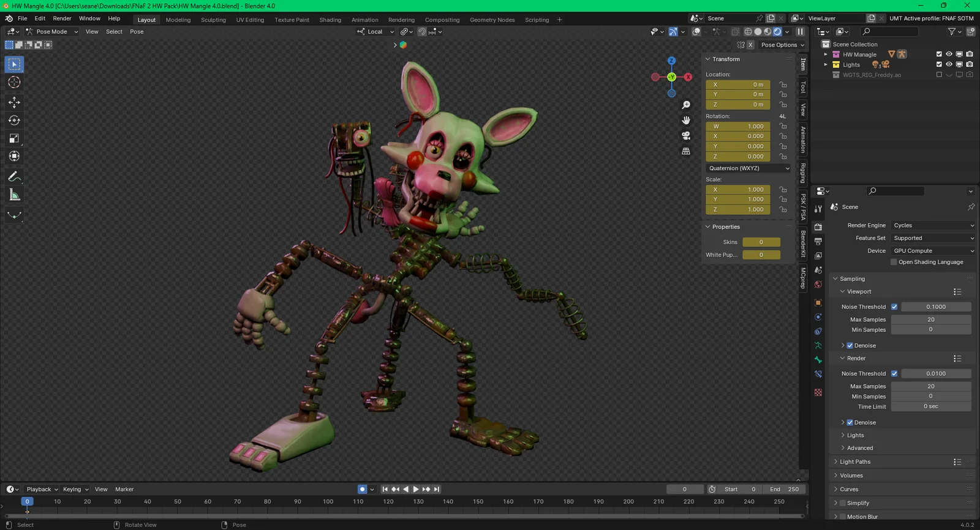The height and width of the screenshot is (530, 980).
Task: Toggle camera view icon in viewport
Action: click(x=686, y=136)
